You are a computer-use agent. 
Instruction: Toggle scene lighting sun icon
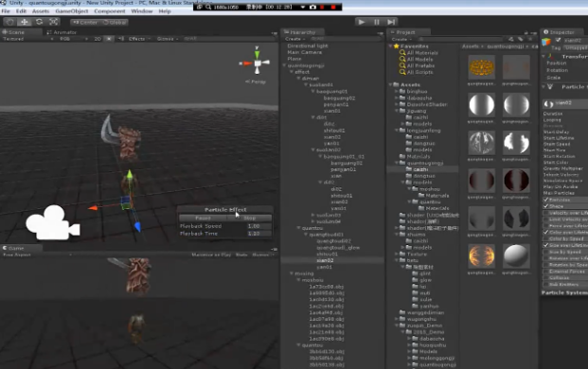click(x=109, y=39)
